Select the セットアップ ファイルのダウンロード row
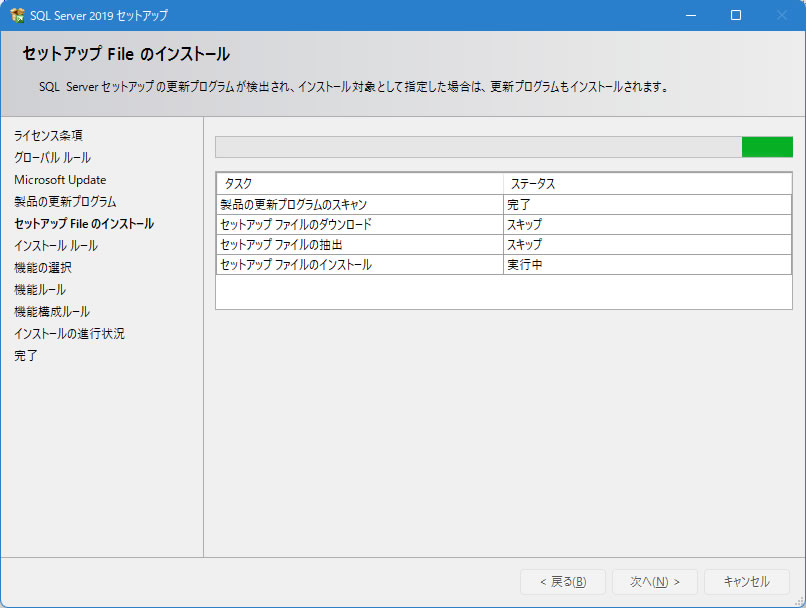This screenshot has height=608, width=806. click(x=360, y=224)
